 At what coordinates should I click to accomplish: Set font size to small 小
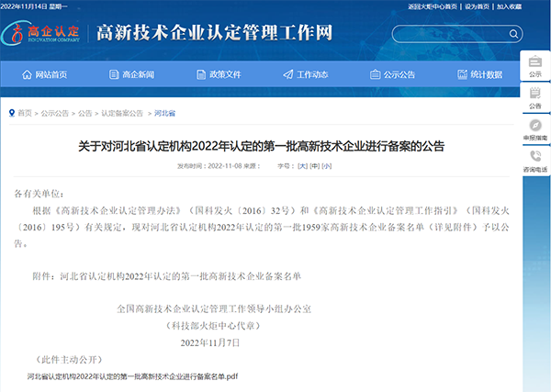[x=327, y=166]
